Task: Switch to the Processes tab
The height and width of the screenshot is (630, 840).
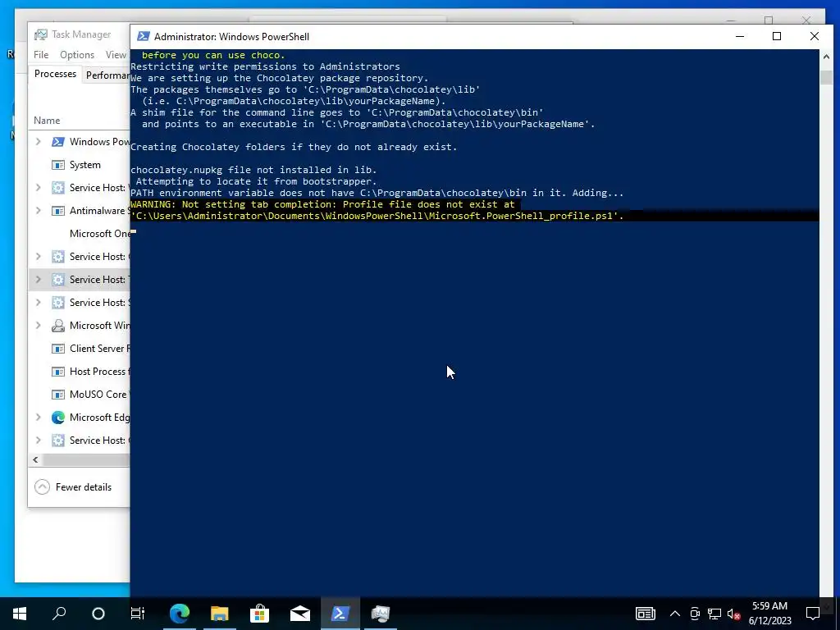Action: [x=55, y=74]
